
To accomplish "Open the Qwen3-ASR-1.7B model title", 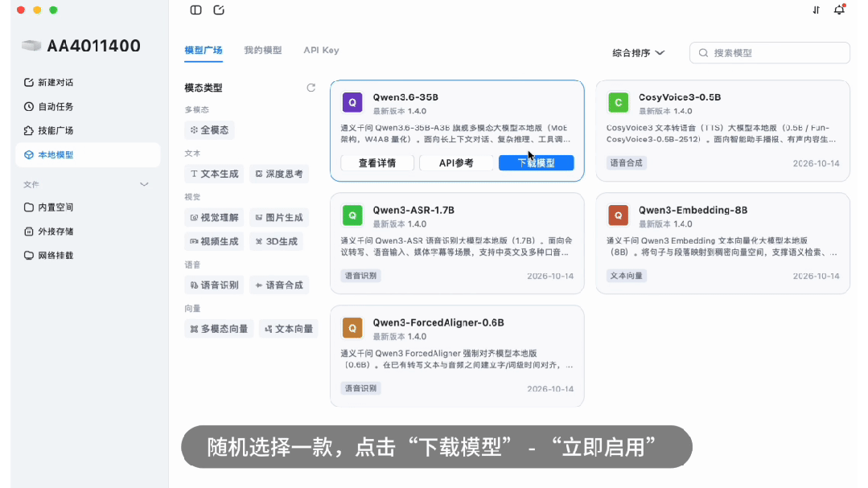I will tap(413, 210).
